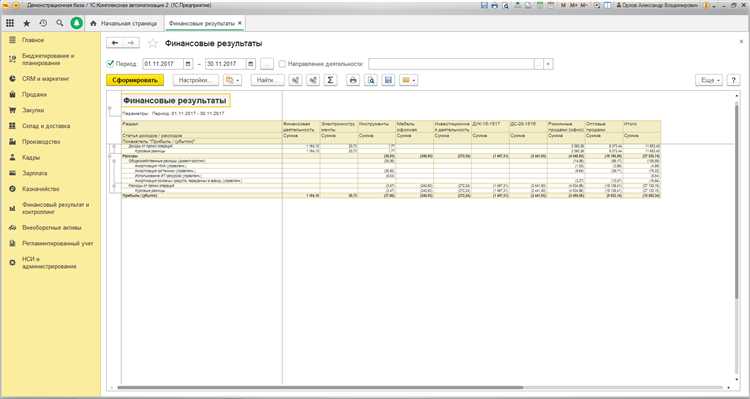Screen dimensions: 750x399
Task: Collapse the report header group marker
Action: click(x=110, y=109)
